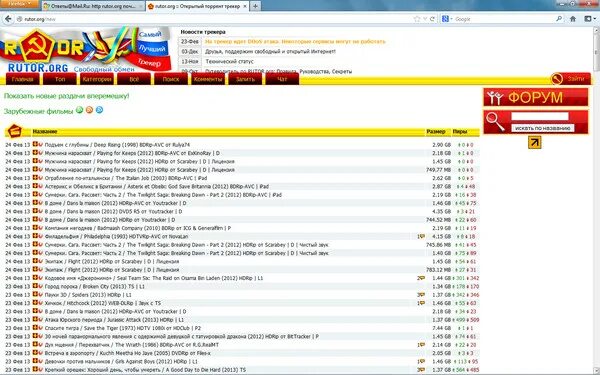The width and height of the screenshot is (600, 375).
Task: Close the rutor.org tab
Action: click(245, 6)
